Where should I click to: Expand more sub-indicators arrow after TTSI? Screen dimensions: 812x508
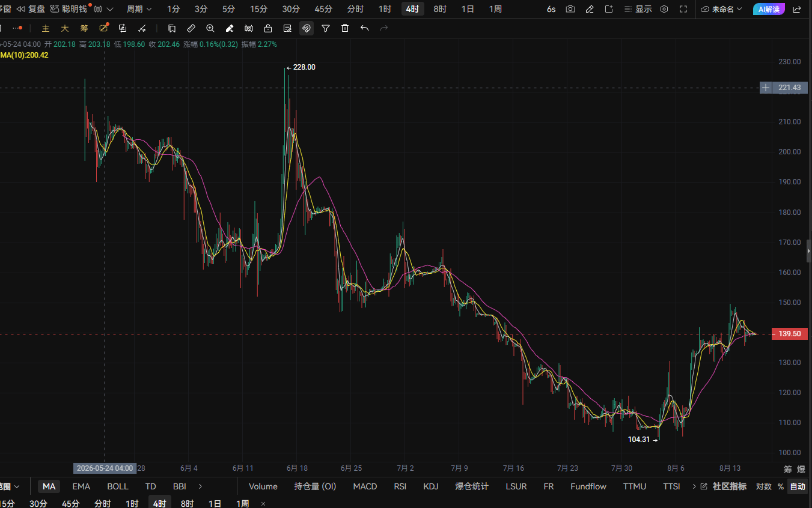694,486
